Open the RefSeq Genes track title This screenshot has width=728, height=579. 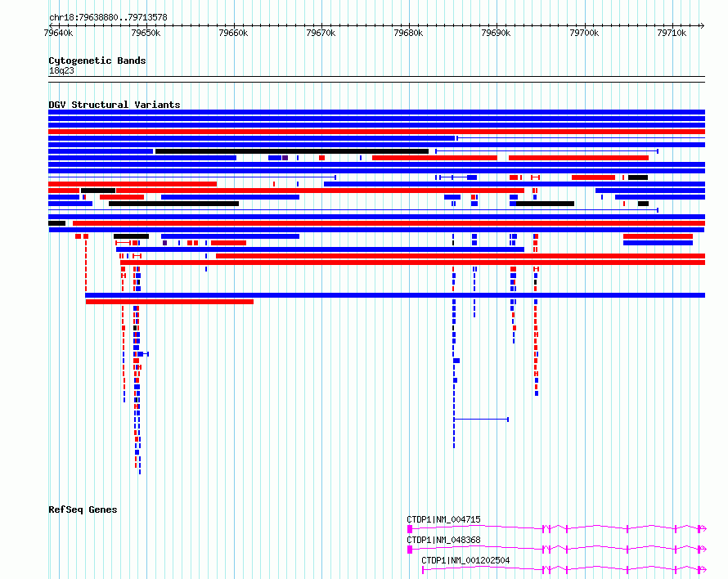pyautogui.click(x=83, y=509)
